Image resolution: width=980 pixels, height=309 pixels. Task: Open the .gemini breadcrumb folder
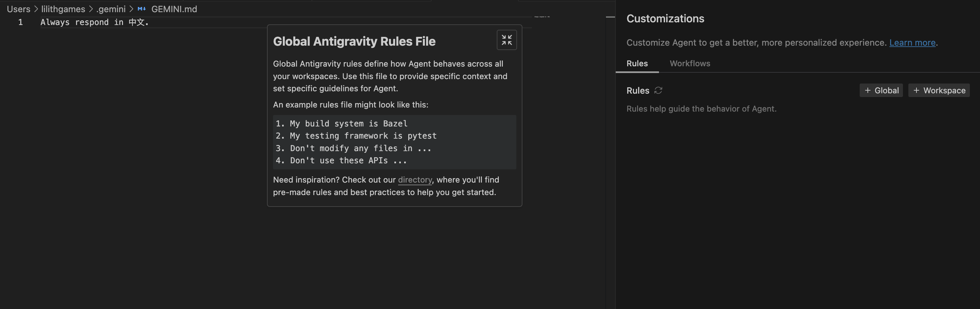(x=111, y=9)
